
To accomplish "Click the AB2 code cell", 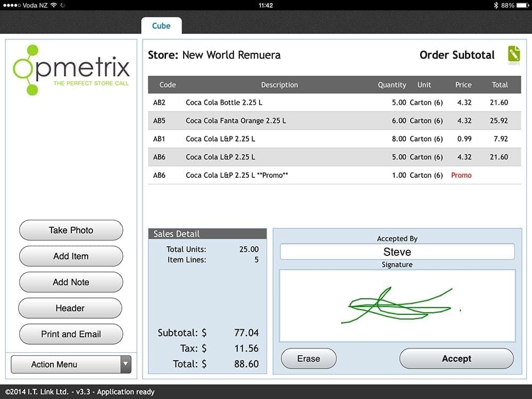I will point(159,103).
